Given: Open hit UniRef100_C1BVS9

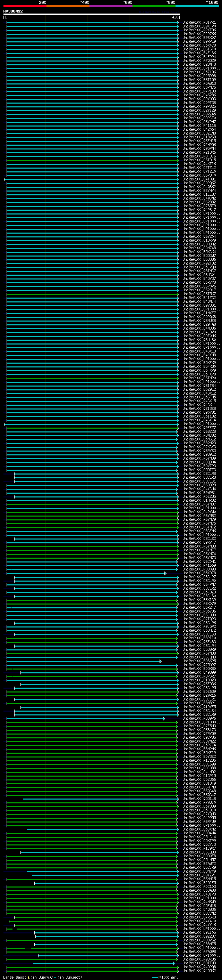Looking at the screenshot, I should (x=199, y=137).
